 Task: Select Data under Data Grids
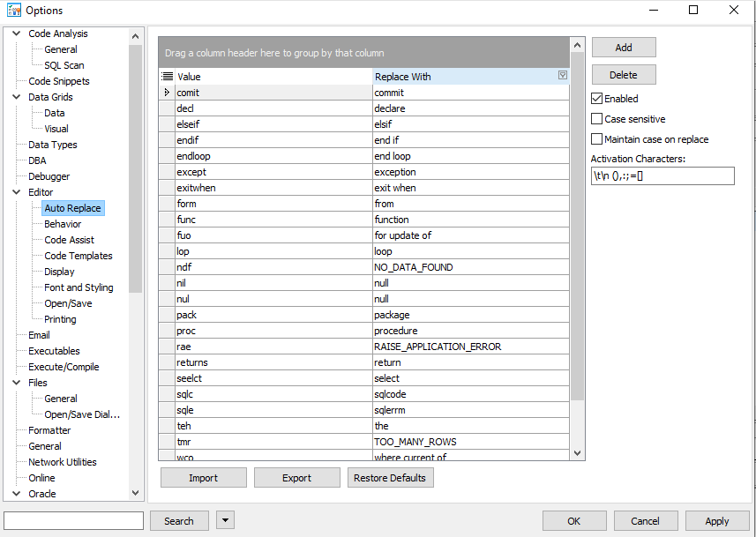[55, 113]
